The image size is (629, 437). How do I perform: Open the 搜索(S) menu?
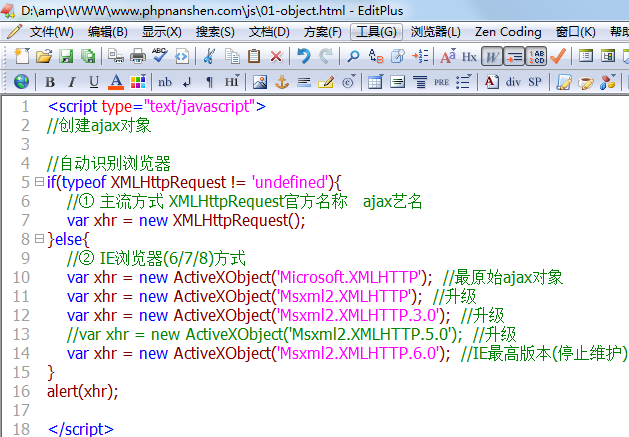[215, 32]
